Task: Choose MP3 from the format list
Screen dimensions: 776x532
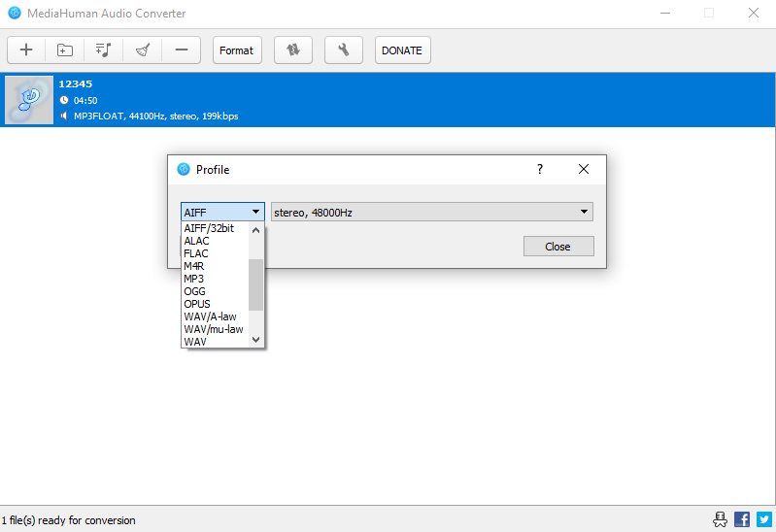Action: [216, 279]
